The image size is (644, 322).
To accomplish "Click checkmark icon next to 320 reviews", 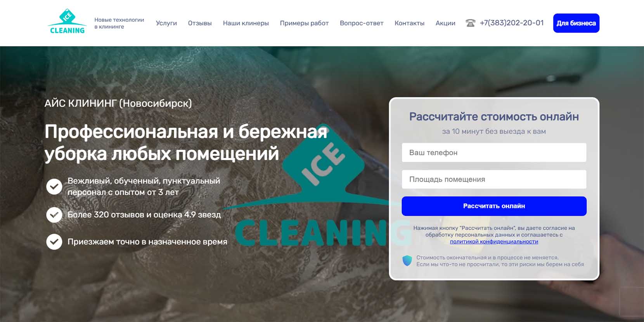I will (54, 215).
